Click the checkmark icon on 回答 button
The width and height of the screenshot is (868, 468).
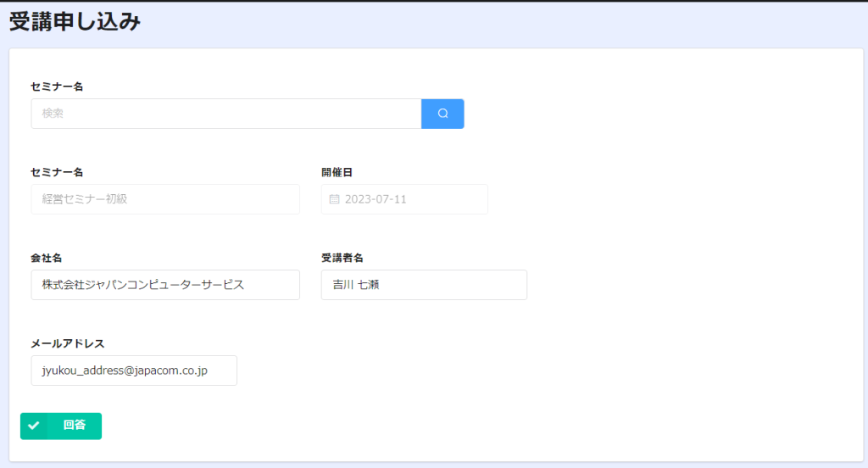(x=34, y=426)
